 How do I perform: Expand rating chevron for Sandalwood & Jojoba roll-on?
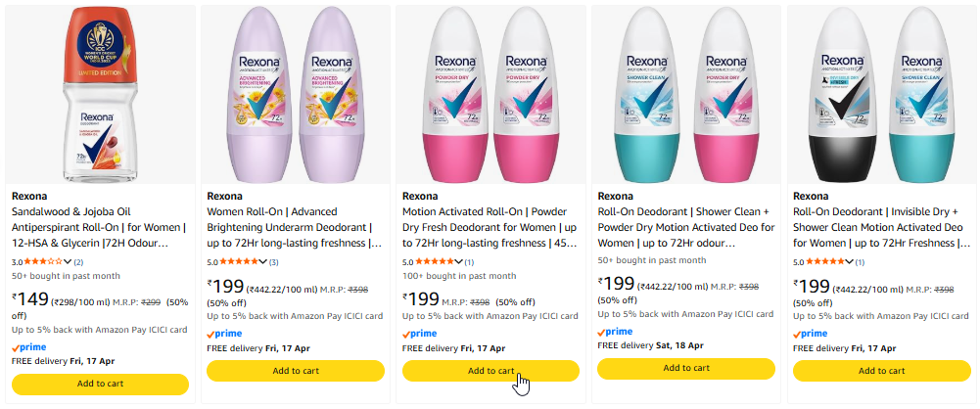pos(68,261)
